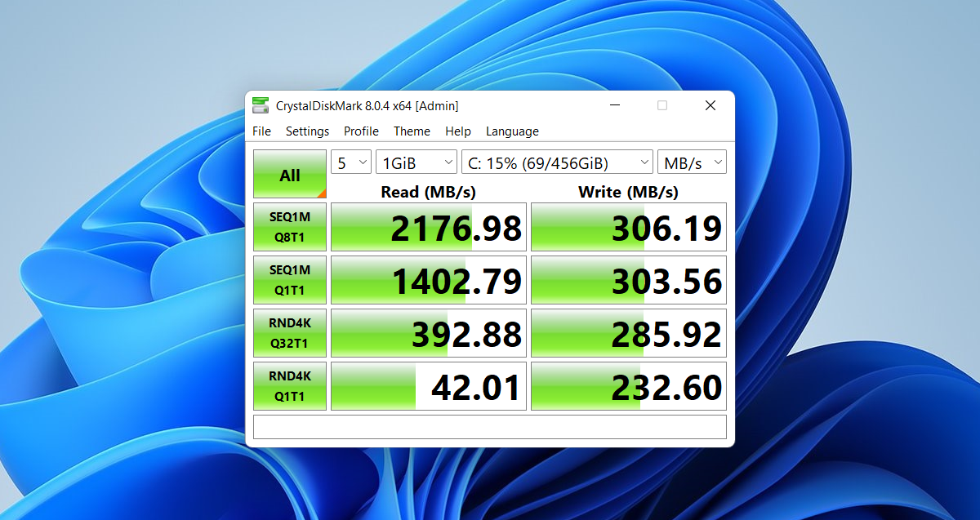
Task: Click the CrystalDiskMark 8.0.4 x64 title text
Action: pos(367,105)
